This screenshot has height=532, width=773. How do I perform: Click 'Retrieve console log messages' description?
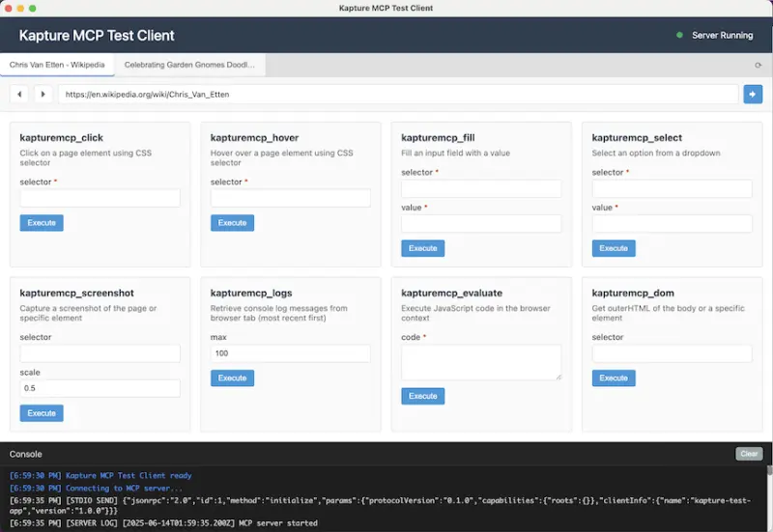(x=279, y=313)
